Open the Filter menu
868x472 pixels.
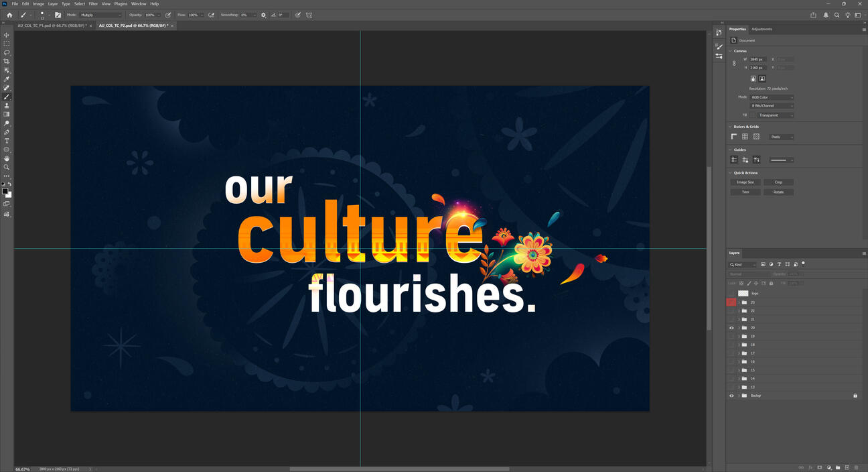pos(93,4)
